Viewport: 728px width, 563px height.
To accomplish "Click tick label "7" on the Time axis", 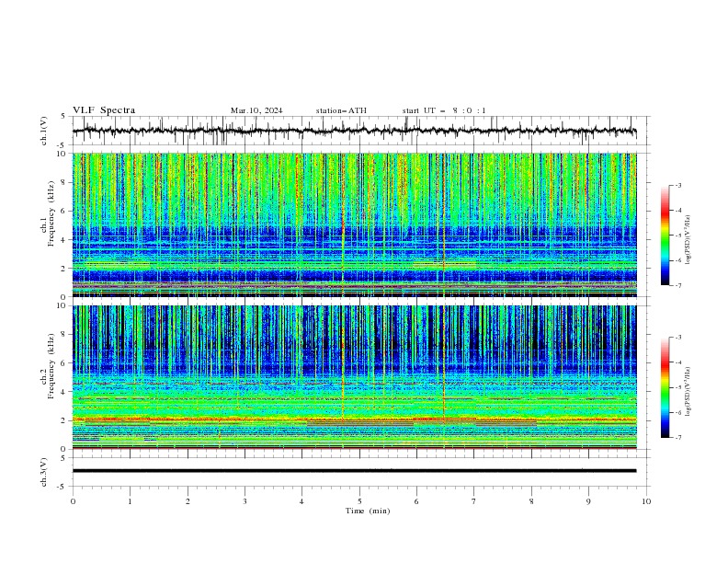I will click(x=474, y=501).
